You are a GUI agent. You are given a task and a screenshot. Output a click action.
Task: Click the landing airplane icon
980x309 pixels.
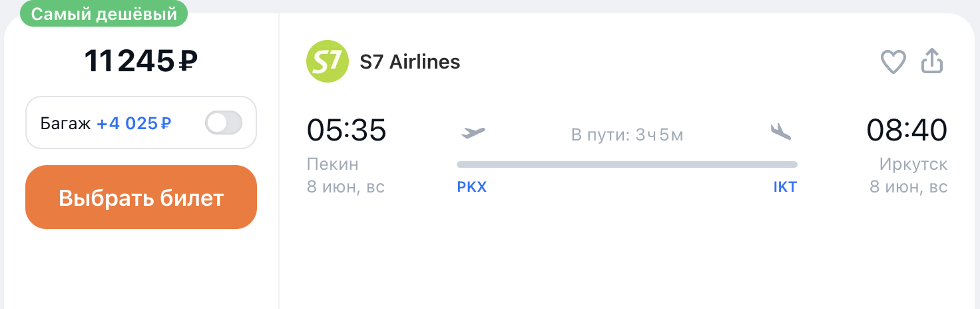point(780,131)
